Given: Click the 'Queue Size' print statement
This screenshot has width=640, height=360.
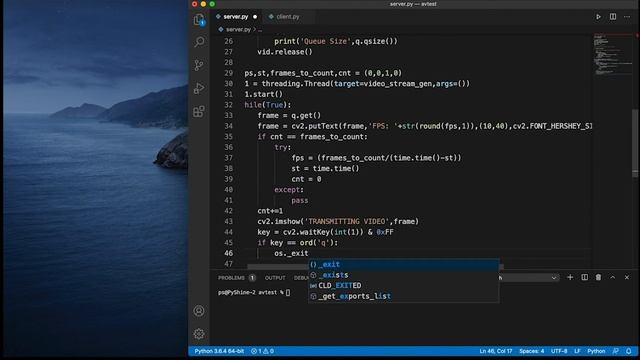Looking at the screenshot, I should (x=336, y=41).
